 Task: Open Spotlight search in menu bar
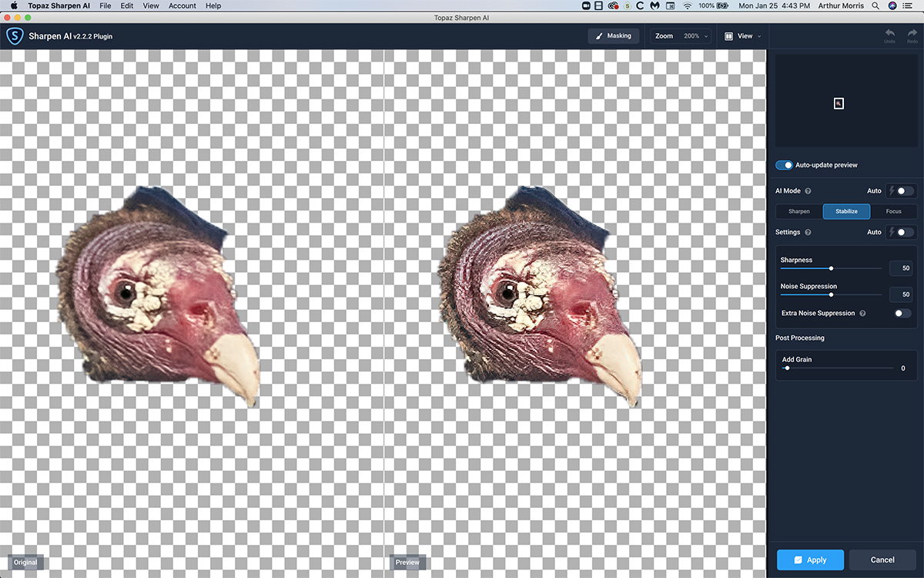[x=876, y=5]
